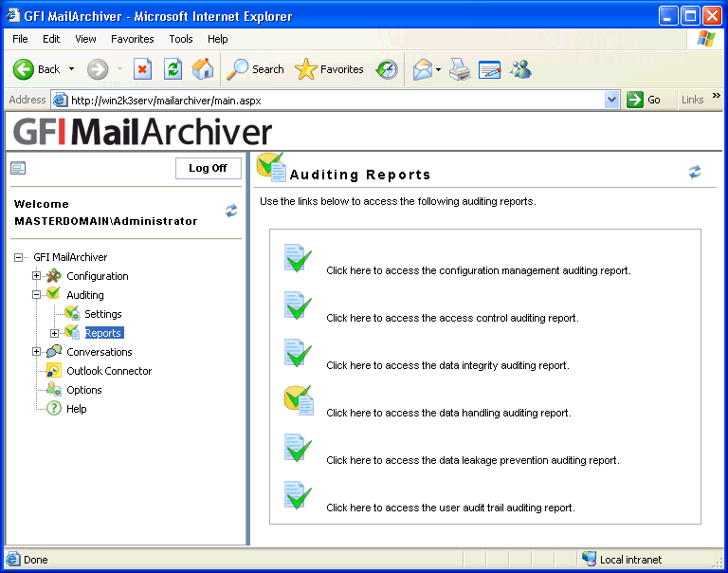The width and height of the screenshot is (728, 573).
Task: Select Settings under Auditing
Action: click(103, 314)
